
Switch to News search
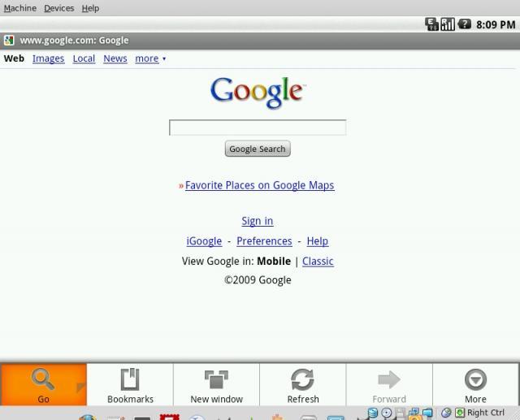115,58
